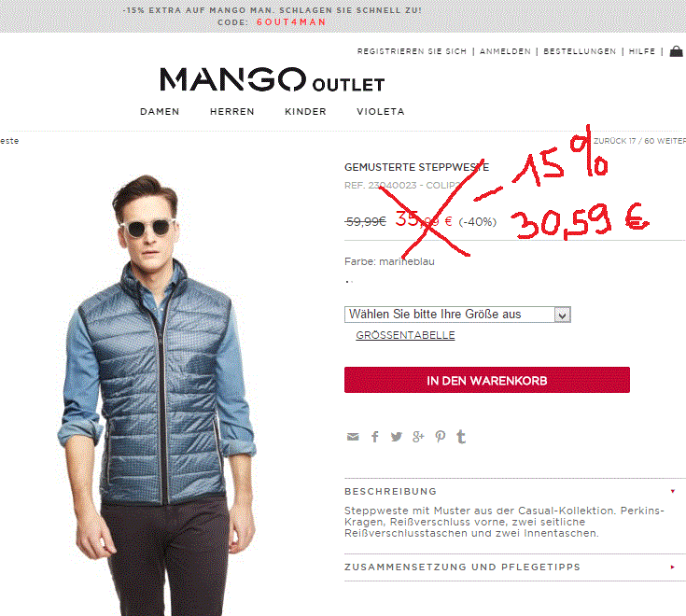Open the Grössentabelle size chart link
This screenshot has height=616, width=686.
click(406, 335)
